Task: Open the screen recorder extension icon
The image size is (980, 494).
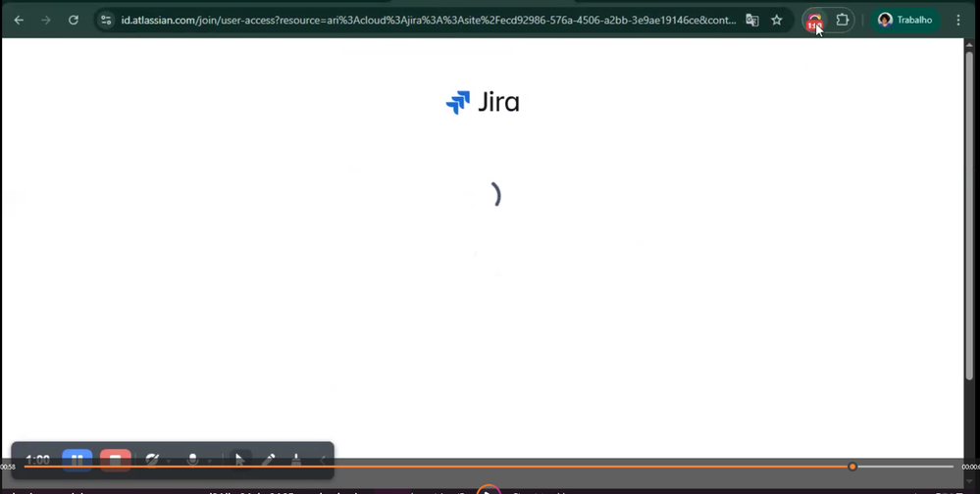Action: point(813,20)
